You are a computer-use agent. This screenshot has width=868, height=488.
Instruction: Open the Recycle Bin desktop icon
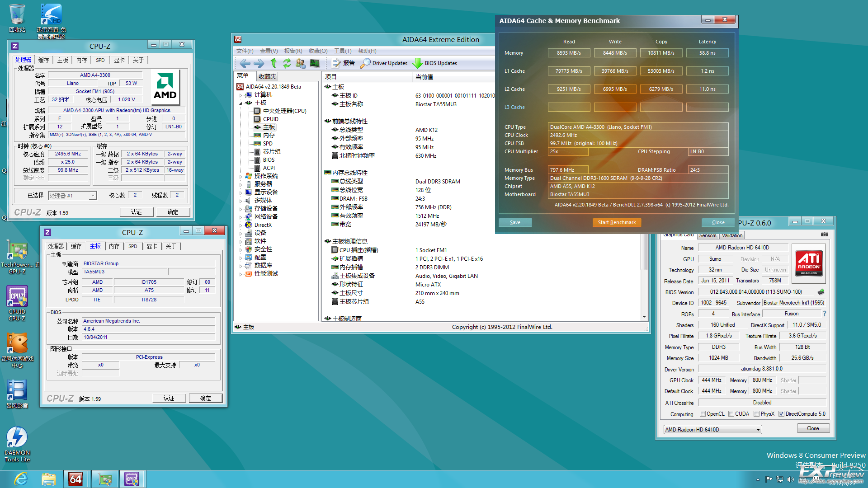tap(17, 18)
